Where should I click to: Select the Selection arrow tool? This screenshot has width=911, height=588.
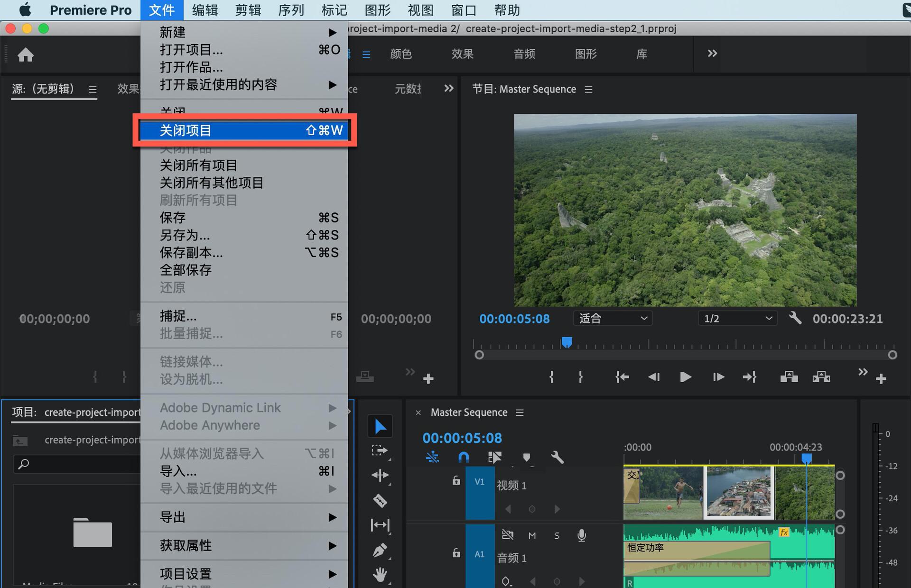point(380,426)
